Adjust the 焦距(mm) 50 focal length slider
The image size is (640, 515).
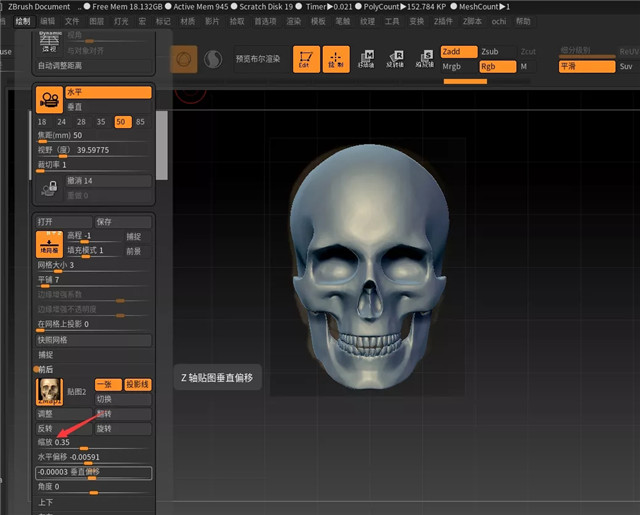pos(93,136)
